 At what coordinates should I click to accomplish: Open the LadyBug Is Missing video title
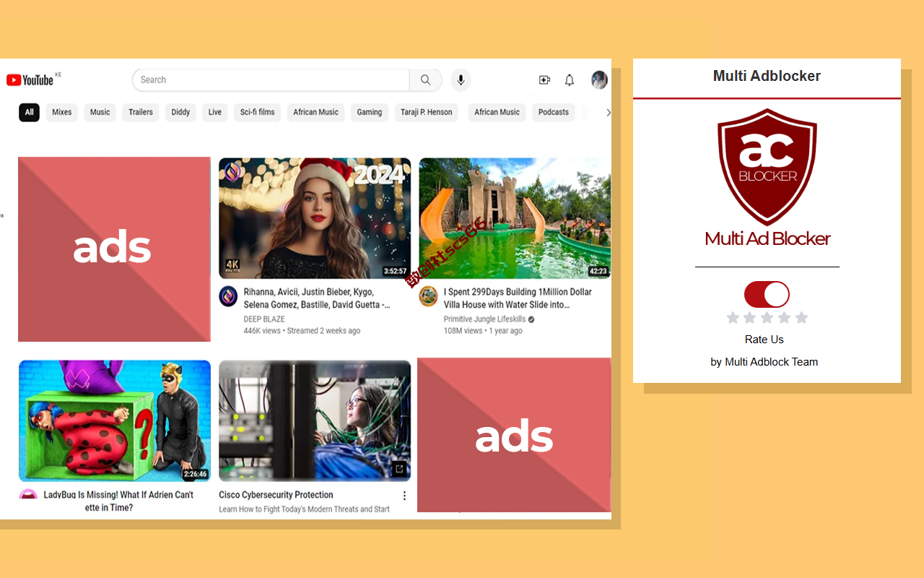tap(118, 501)
